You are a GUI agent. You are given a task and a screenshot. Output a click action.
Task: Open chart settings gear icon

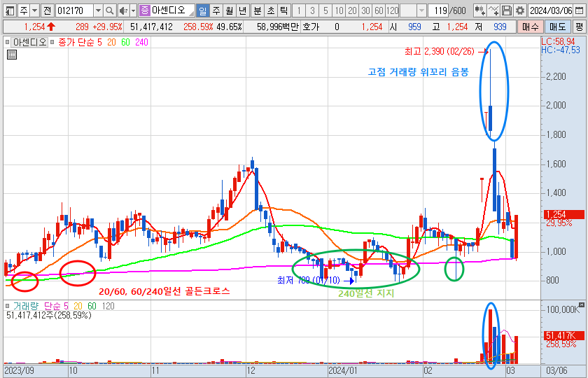tap(519, 10)
